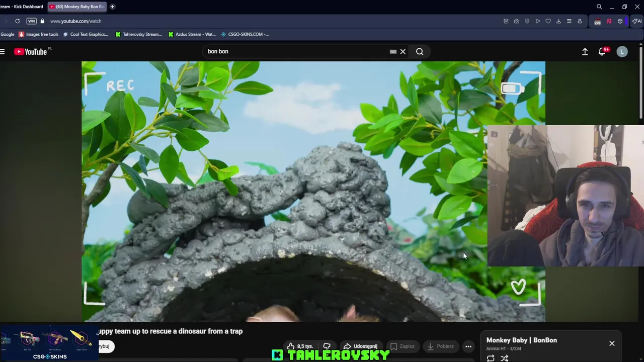Image resolution: width=644 pixels, height=362 pixels.
Task: Save the video with Zapisz
Action: [403, 346]
